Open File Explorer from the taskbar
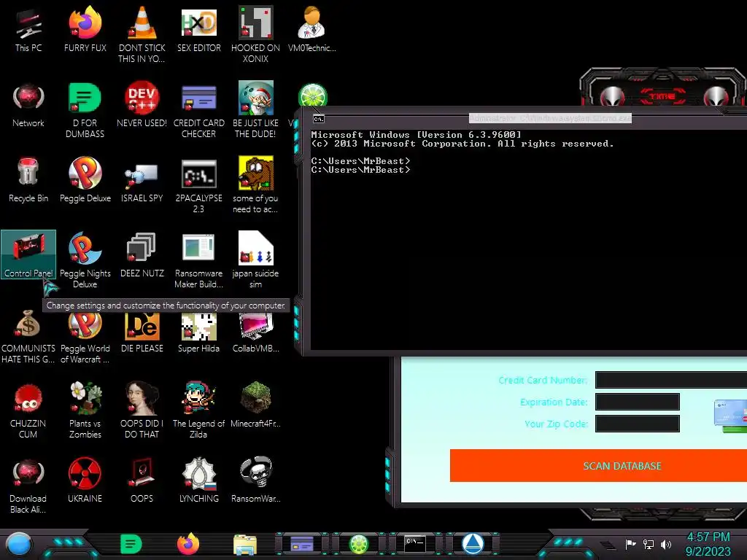Viewport: 747px width, 560px height. [245, 544]
